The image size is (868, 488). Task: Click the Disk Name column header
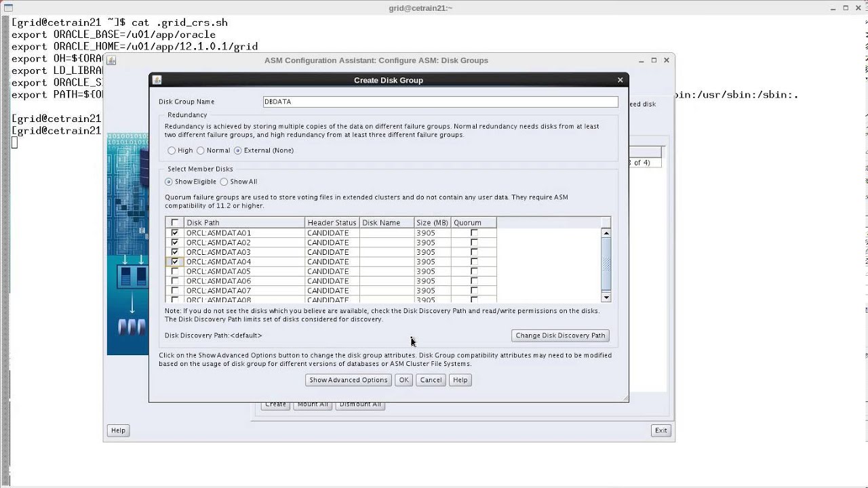(387, 222)
